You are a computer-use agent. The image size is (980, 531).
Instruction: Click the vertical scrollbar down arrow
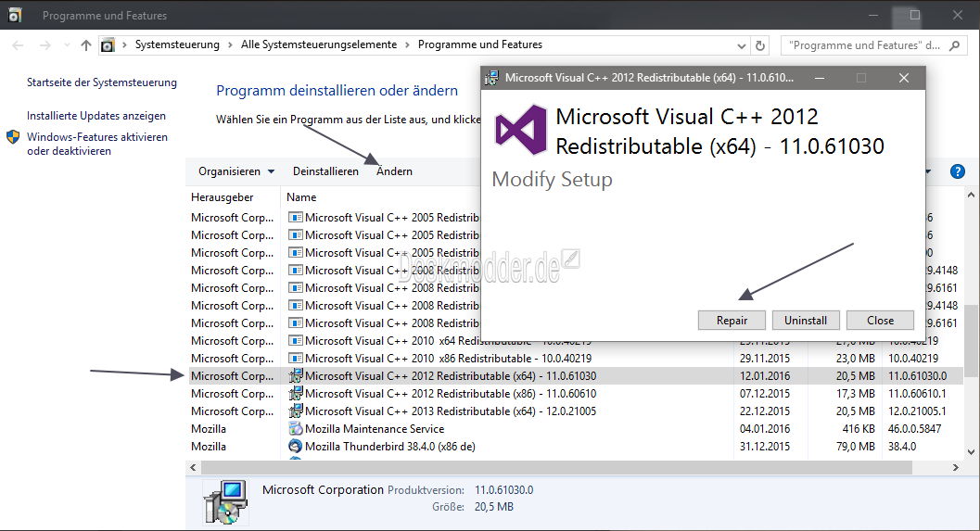point(971,451)
